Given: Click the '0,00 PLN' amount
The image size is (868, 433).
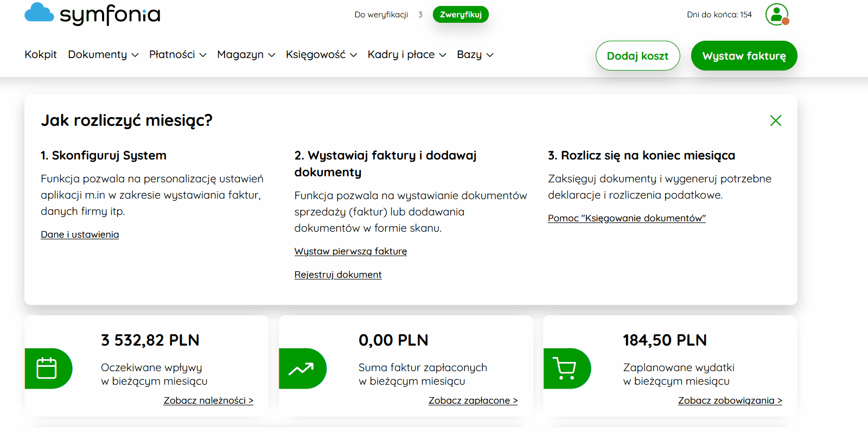Looking at the screenshot, I should coord(393,340).
